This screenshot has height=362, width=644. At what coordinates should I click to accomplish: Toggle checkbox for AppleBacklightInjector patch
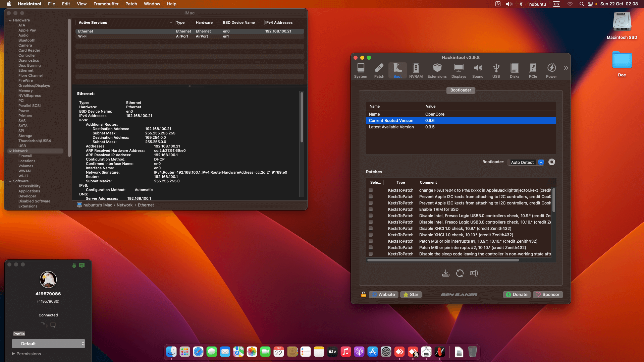[371, 190]
